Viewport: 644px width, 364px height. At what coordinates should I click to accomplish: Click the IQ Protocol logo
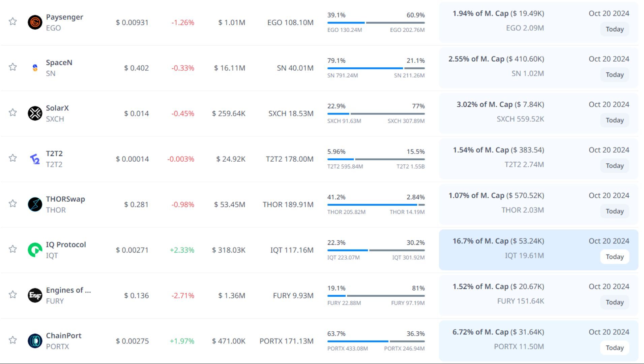tap(35, 250)
